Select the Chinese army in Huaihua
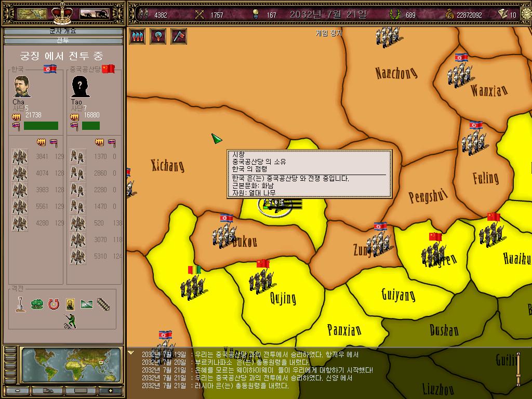 [x=491, y=234]
